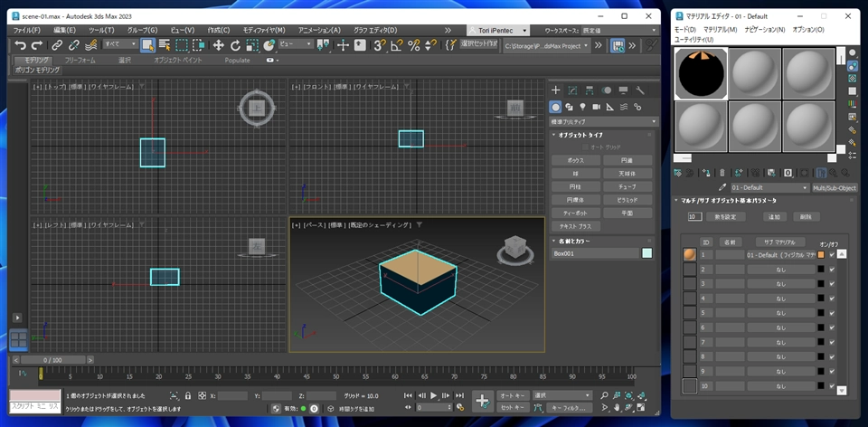The width and height of the screenshot is (868, 427).
Task: Select the Cameras category icon
Action: 597,107
